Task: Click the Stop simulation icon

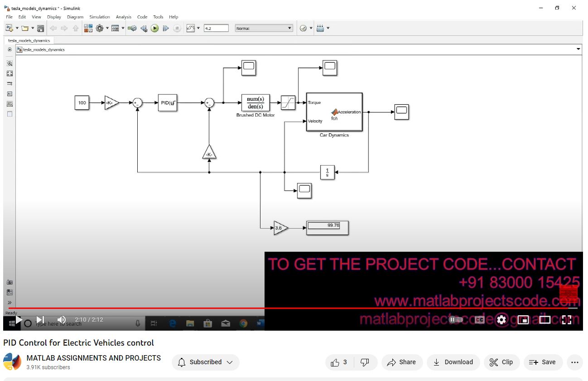Action: coord(177,28)
